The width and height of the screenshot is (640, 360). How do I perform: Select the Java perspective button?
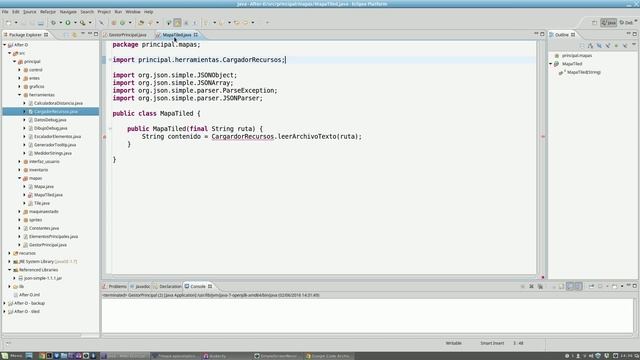point(609,23)
